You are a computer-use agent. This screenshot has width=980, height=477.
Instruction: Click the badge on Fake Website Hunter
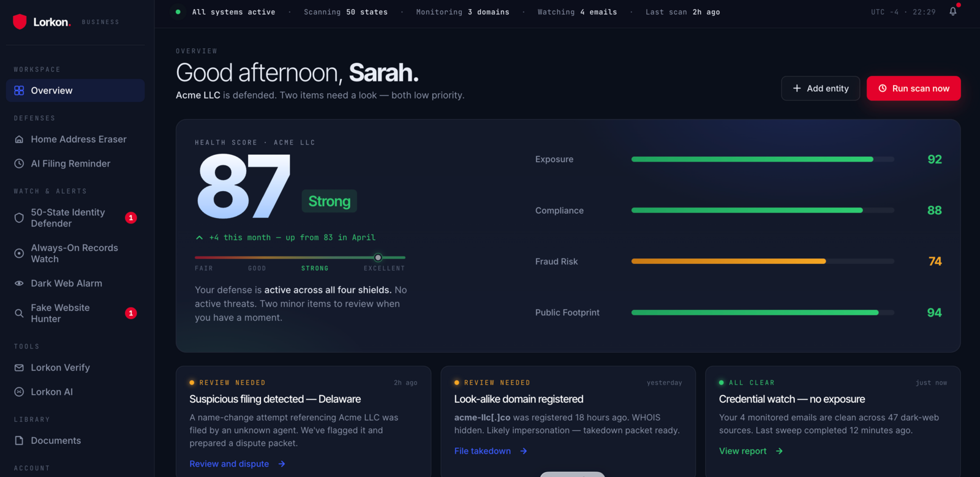point(130,314)
